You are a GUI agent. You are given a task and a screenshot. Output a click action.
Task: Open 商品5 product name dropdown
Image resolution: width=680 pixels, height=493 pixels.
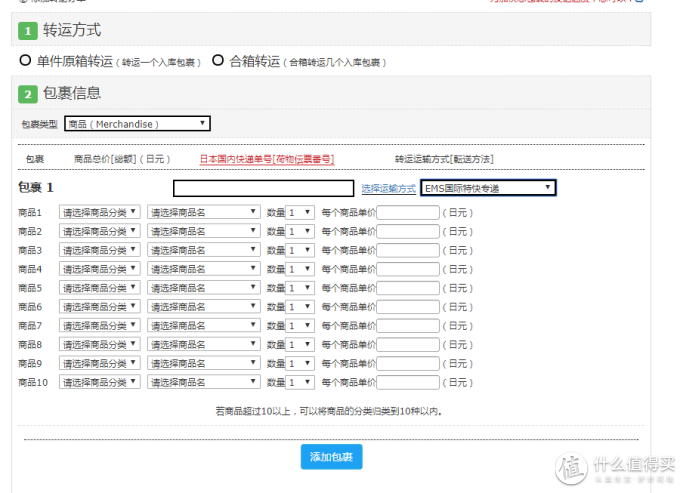click(x=204, y=287)
